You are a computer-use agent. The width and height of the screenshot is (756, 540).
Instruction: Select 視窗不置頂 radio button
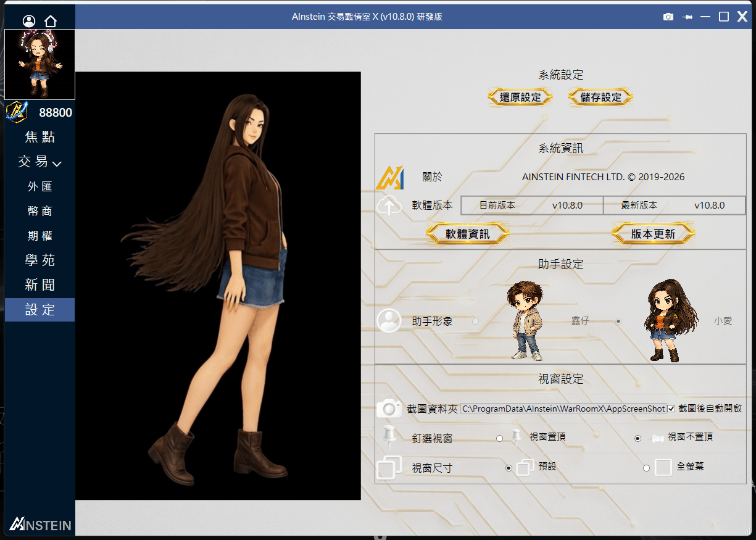tap(638, 438)
